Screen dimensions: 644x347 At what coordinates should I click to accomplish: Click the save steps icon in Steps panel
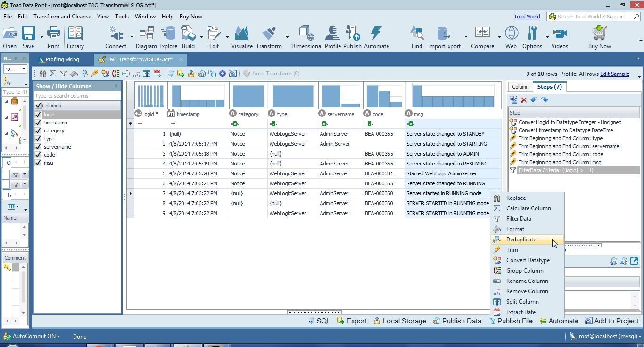pos(513,100)
